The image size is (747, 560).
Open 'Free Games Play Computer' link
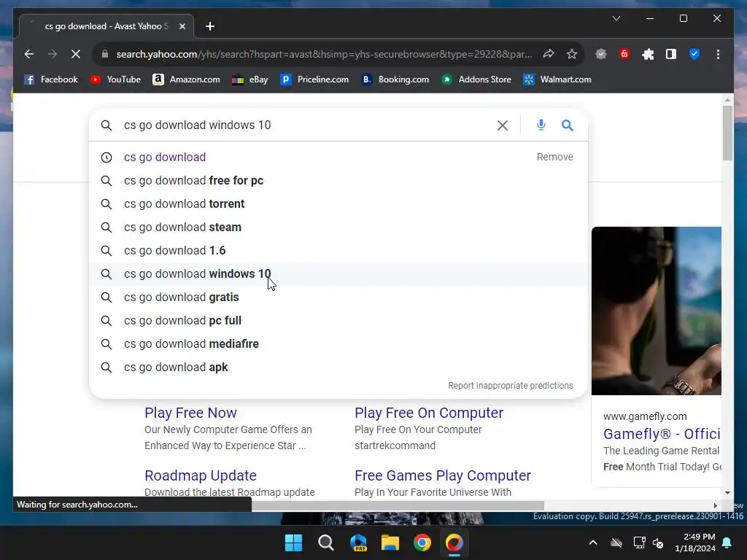pyautogui.click(x=443, y=475)
